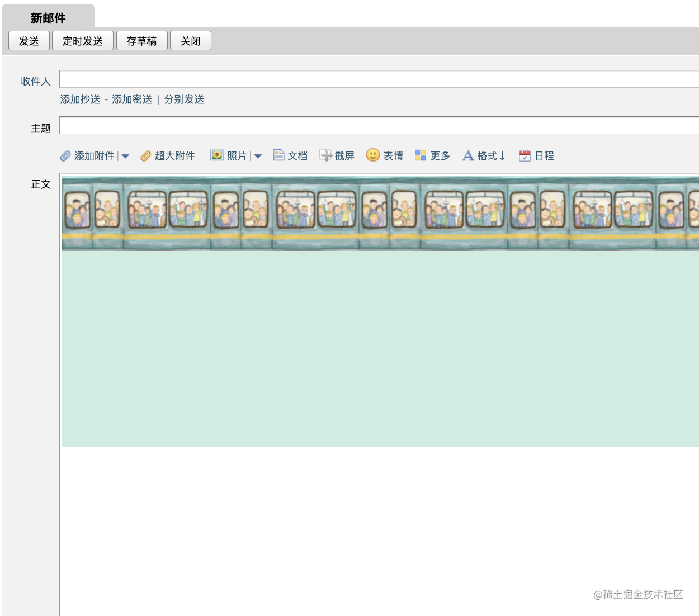Click the 超大附件 paperclip icon

[146, 156]
